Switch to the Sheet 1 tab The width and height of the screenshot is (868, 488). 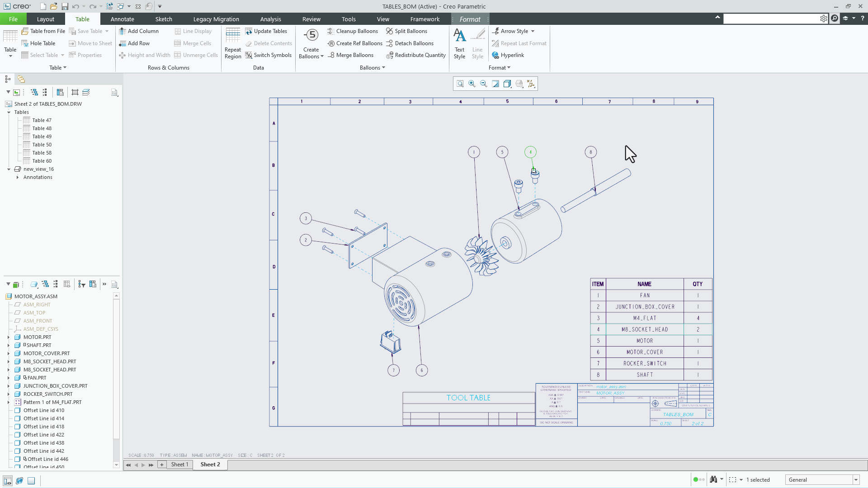(x=179, y=465)
